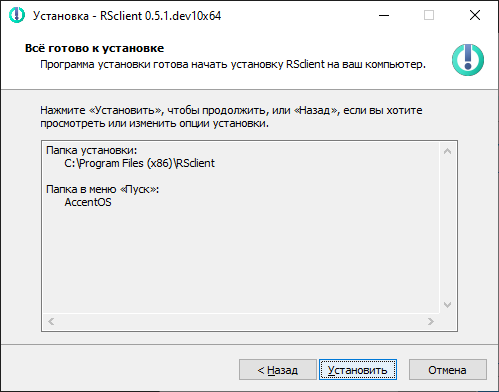Click the scroll right arrow of summary box
This screenshot has height=392, width=499.
click(431, 321)
